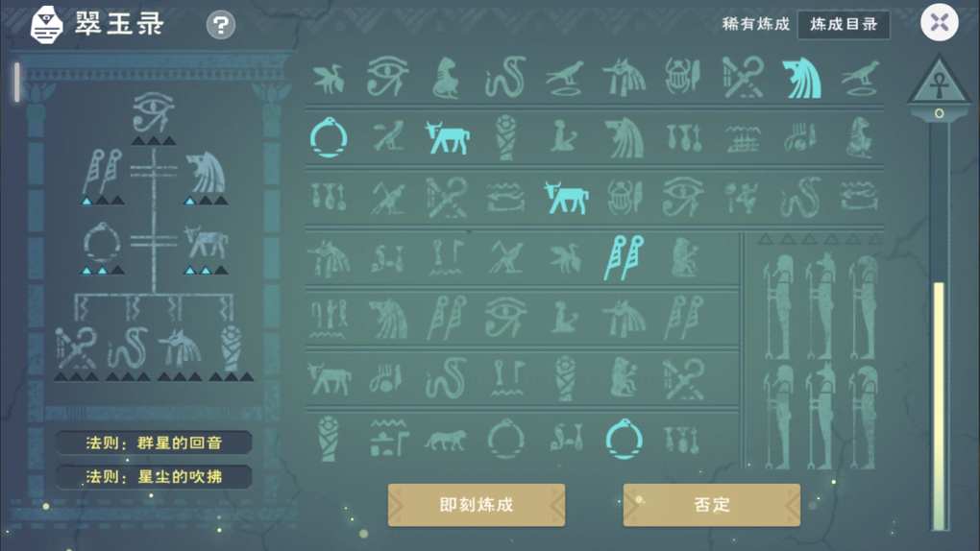Toggle the rule 法则:星尘的吹拂
This screenshot has width=980, height=551.
[154, 477]
